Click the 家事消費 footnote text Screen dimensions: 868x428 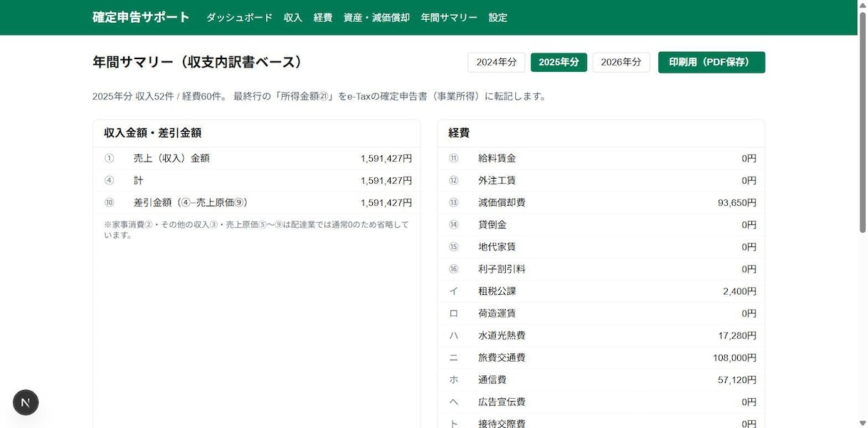256,229
